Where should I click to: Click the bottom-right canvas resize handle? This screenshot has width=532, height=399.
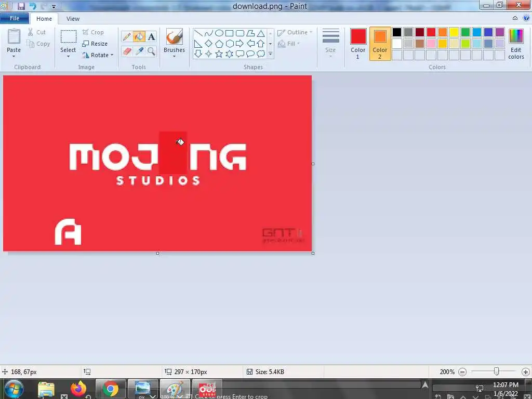(313, 253)
